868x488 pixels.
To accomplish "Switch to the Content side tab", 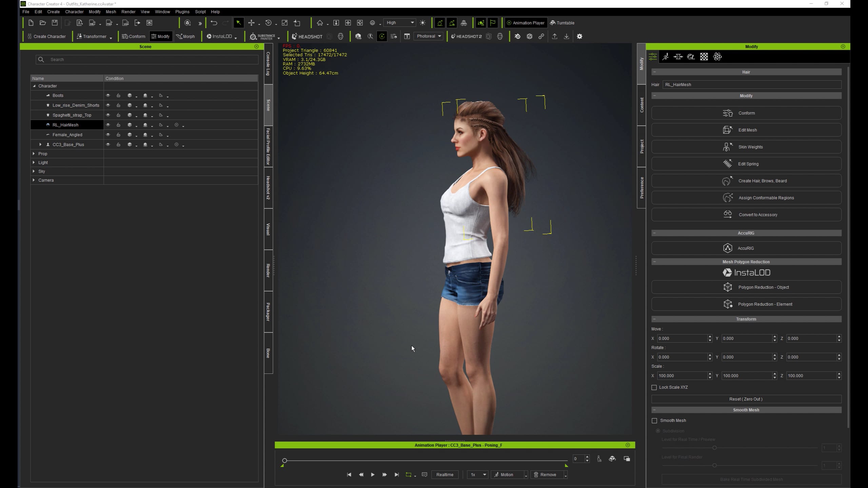I will coord(641,105).
